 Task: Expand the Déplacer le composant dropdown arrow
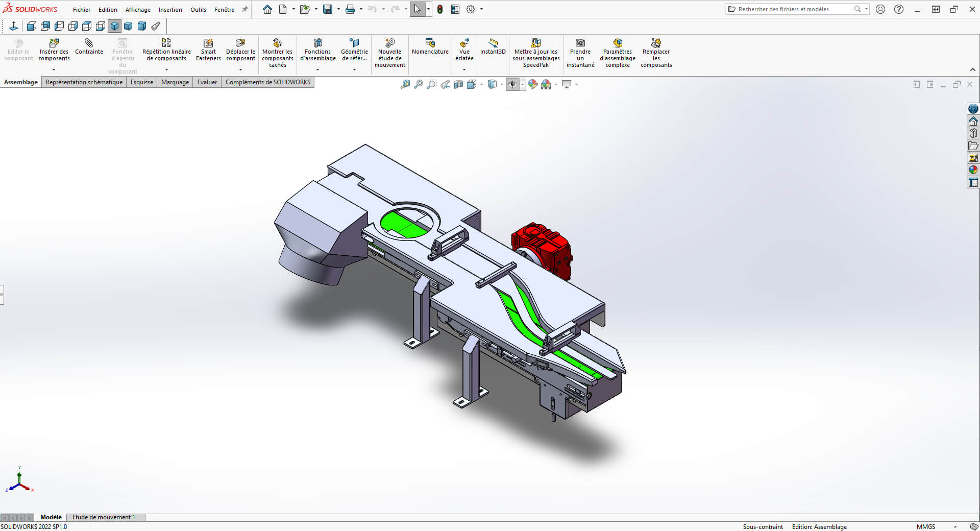pos(240,70)
